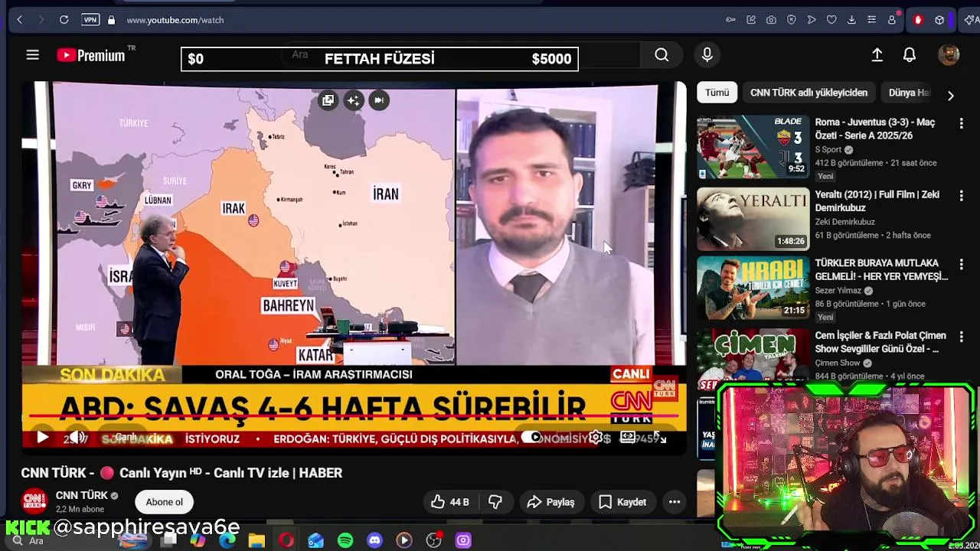Open Yeraltı (2012) film thumbnail
Viewport: 980px width, 551px height.
753,219
